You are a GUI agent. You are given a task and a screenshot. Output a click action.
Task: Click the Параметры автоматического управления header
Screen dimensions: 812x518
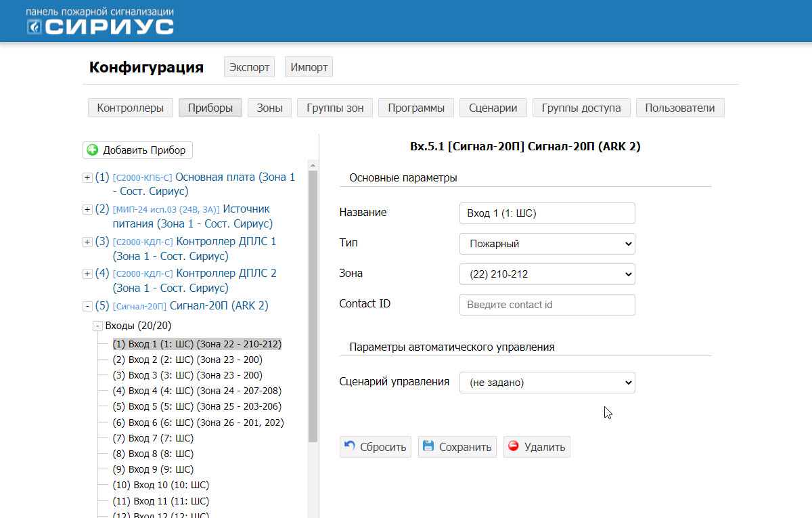[452, 347]
